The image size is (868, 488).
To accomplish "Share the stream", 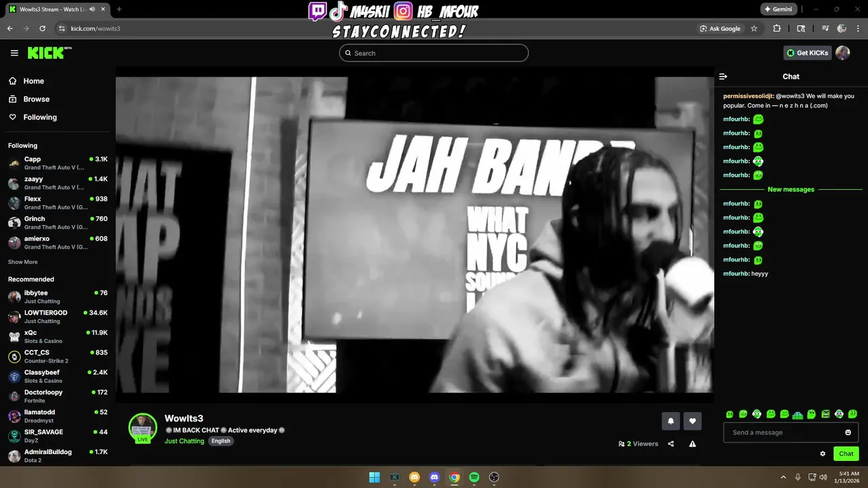I will [671, 444].
